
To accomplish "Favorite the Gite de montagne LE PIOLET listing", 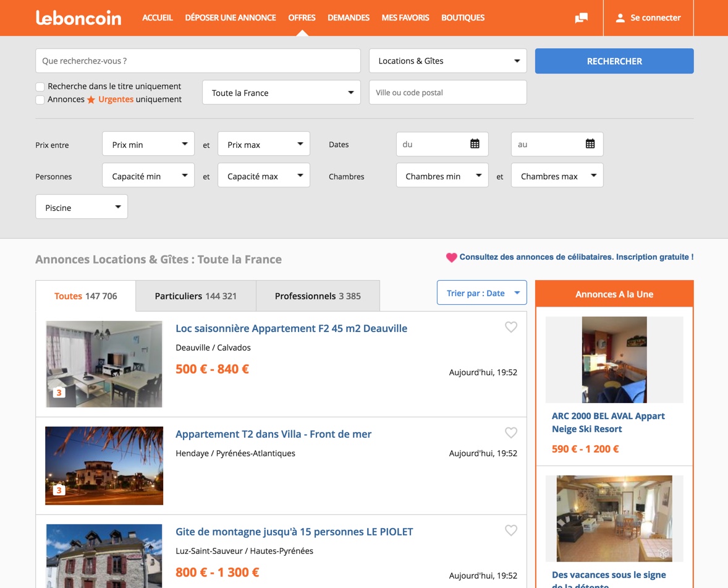I will click(511, 530).
